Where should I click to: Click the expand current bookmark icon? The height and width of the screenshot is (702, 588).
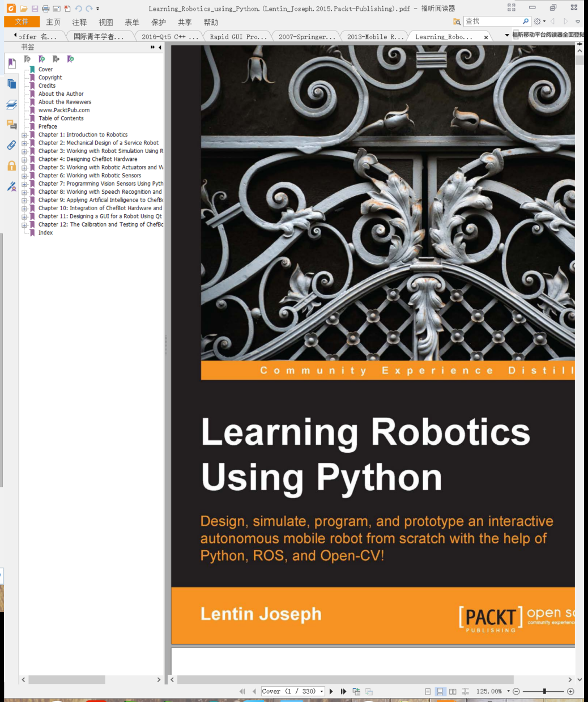click(56, 59)
